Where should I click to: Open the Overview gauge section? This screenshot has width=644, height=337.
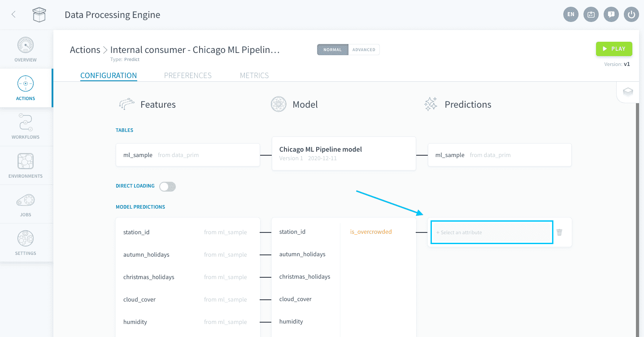[26, 49]
